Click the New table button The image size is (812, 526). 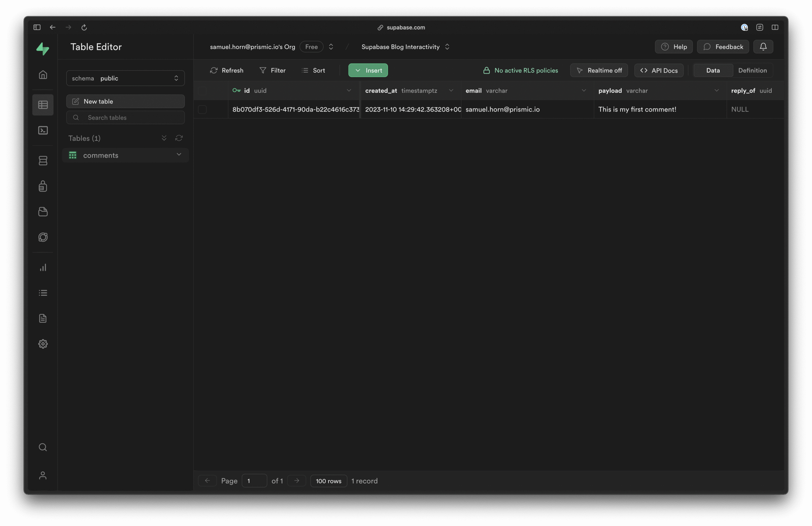coord(125,102)
